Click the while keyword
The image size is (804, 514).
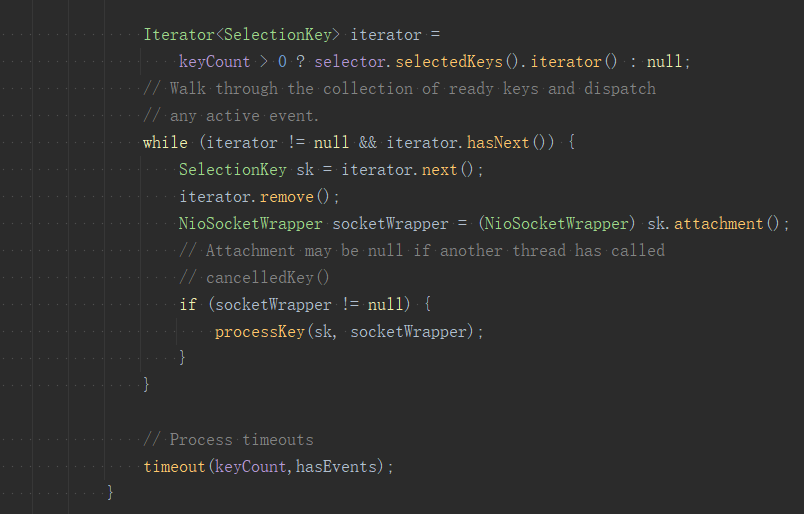164,142
